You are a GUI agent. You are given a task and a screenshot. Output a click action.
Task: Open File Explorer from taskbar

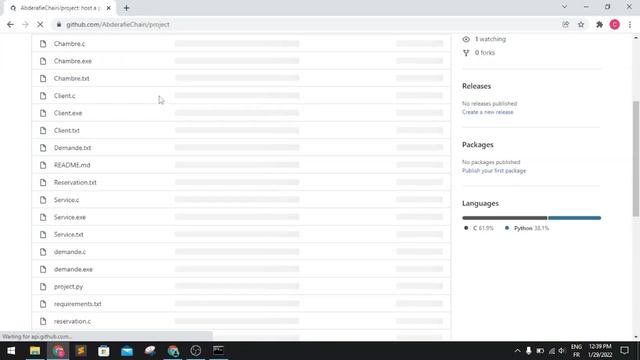click(x=35, y=351)
